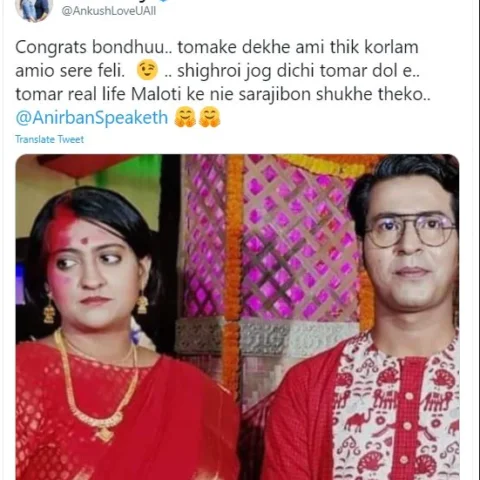Screen dimensions: 480x480
Task: Click the winking face emoji
Action: tap(147, 70)
